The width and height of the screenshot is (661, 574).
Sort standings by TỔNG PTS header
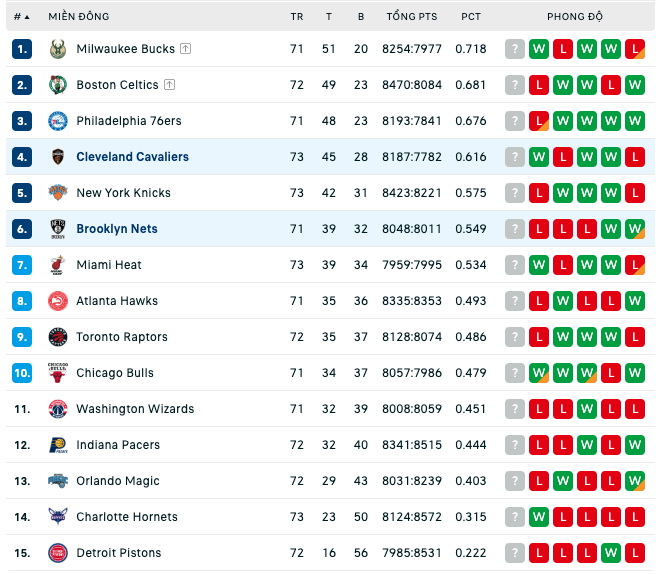[x=412, y=17]
